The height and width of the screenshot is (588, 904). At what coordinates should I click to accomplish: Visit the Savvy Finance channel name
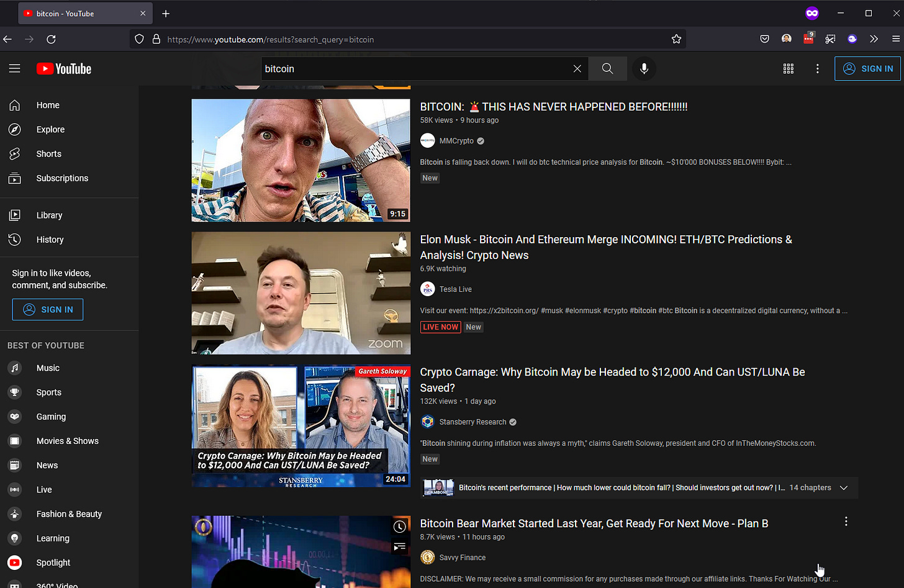(463, 558)
